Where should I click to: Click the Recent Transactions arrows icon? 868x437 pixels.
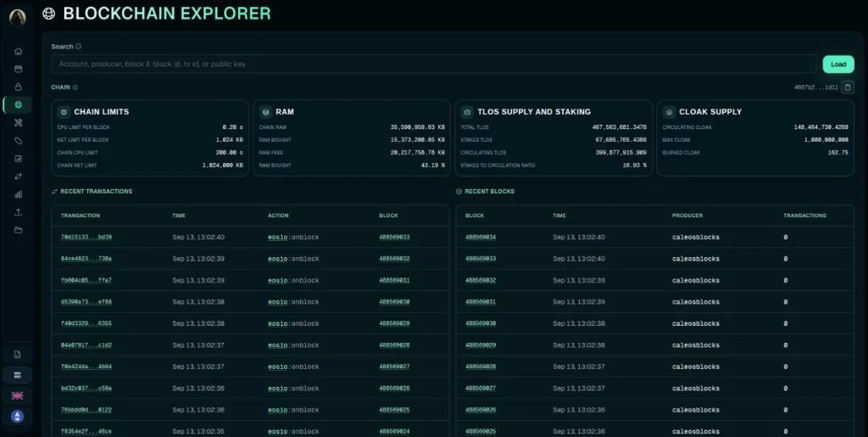tap(54, 191)
